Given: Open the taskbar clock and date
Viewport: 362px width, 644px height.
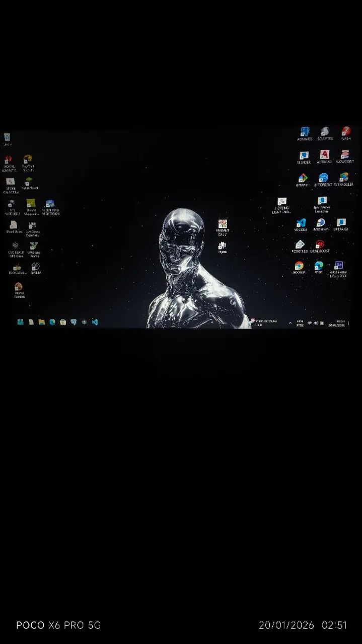Looking at the screenshot, I should pyautogui.click(x=337, y=323).
